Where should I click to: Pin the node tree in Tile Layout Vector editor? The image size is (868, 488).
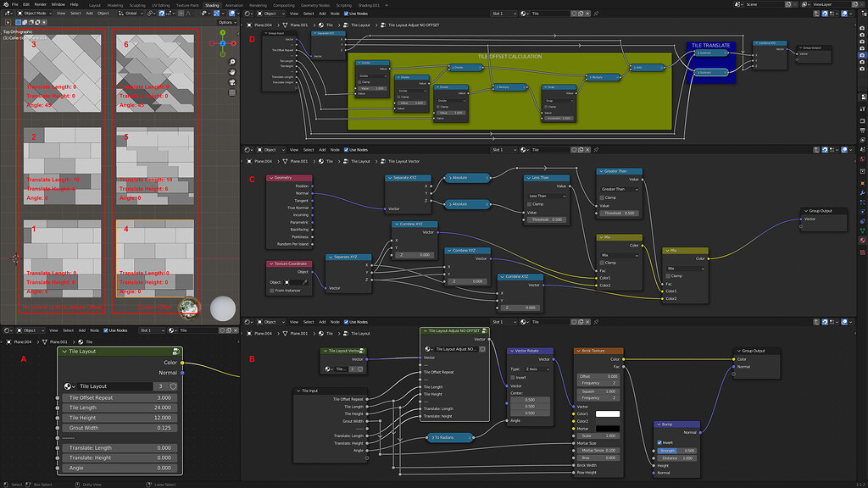[x=596, y=150]
